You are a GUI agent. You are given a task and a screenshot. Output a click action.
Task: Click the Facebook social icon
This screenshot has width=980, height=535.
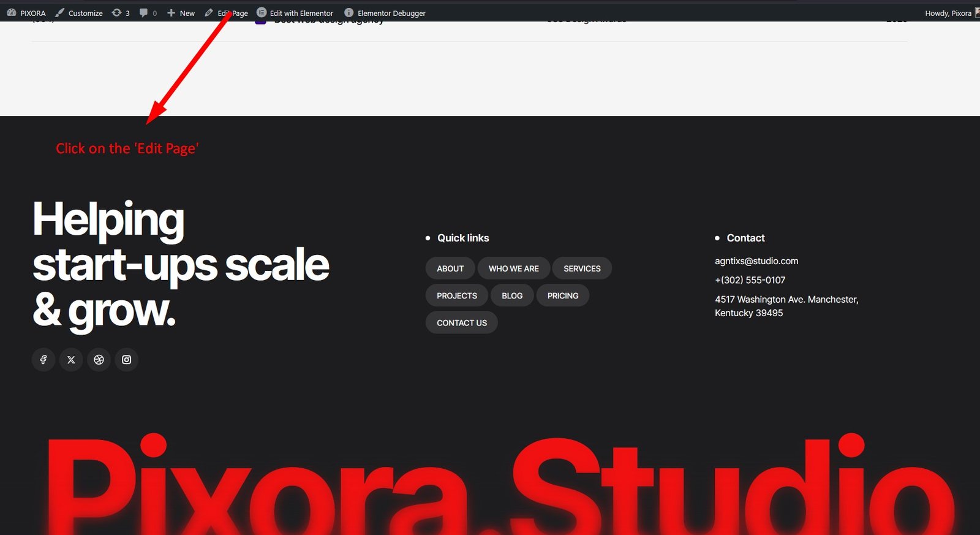click(x=43, y=360)
